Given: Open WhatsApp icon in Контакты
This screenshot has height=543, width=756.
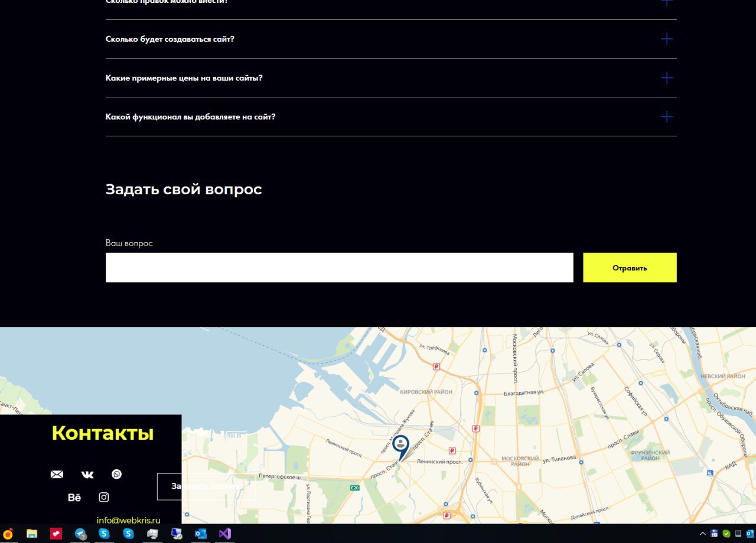Looking at the screenshot, I should (x=117, y=474).
